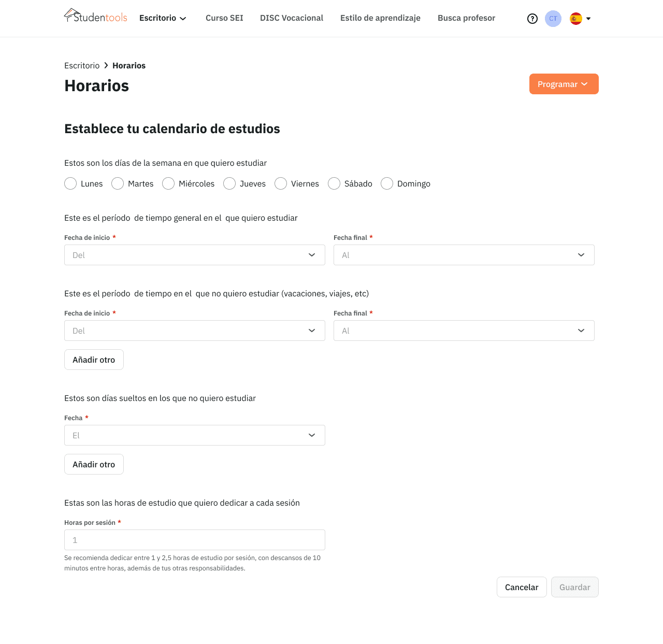Click the CT user avatar

[553, 18]
